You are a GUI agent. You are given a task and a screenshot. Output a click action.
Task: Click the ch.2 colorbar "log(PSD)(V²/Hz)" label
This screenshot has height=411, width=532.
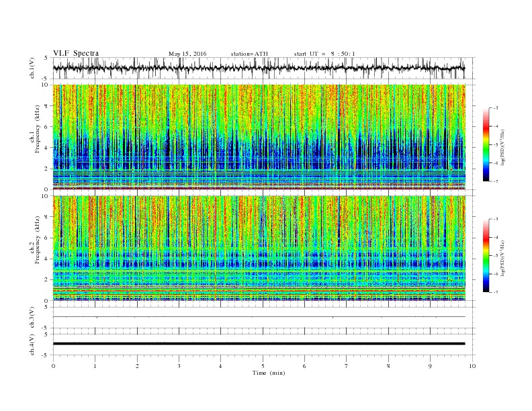[x=503, y=258]
